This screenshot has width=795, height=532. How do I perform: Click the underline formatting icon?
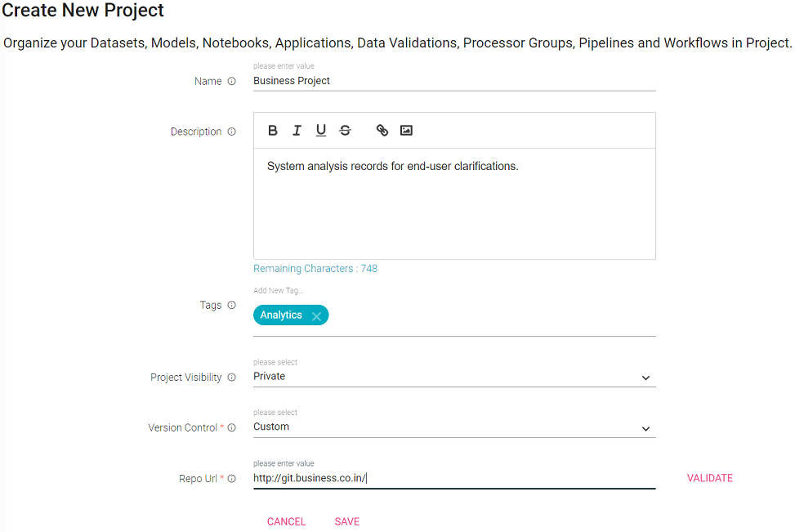click(321, 130)
